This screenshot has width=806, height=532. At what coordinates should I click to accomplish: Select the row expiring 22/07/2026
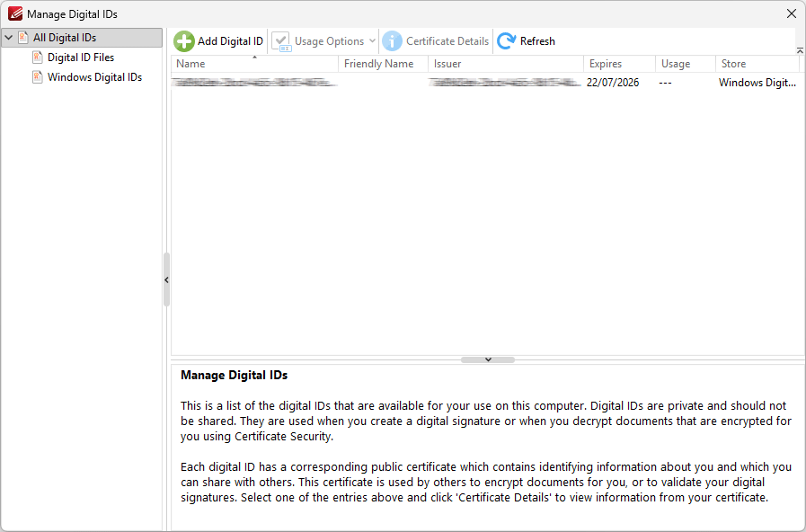484,83
